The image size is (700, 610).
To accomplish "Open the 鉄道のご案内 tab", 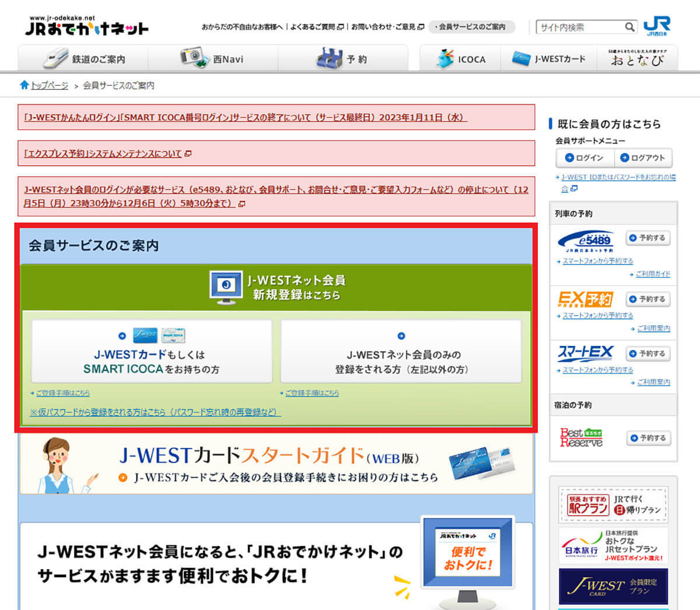I will tap(83, 59).
